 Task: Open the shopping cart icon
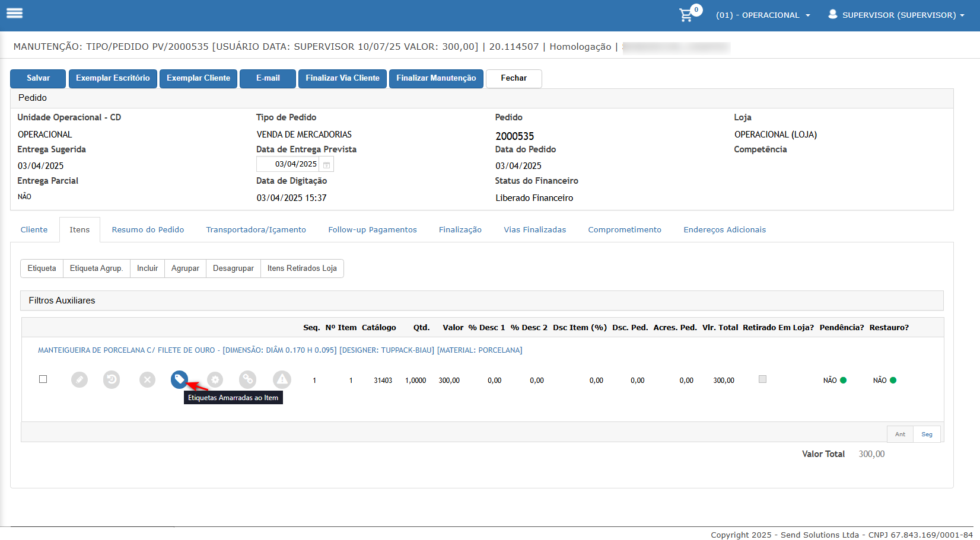686,15
